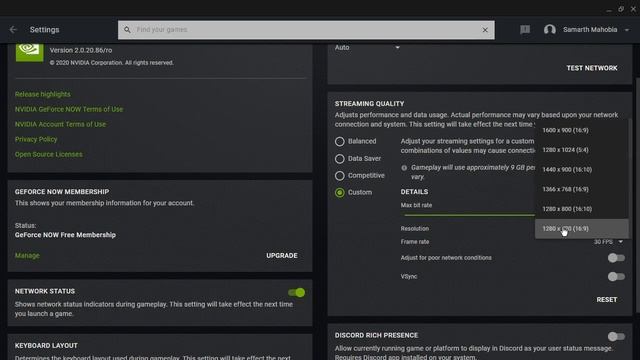Select the Custom streaming quality option
This screenshot has height=360, width=640.
pyautogui.click(x=340, y=193)
